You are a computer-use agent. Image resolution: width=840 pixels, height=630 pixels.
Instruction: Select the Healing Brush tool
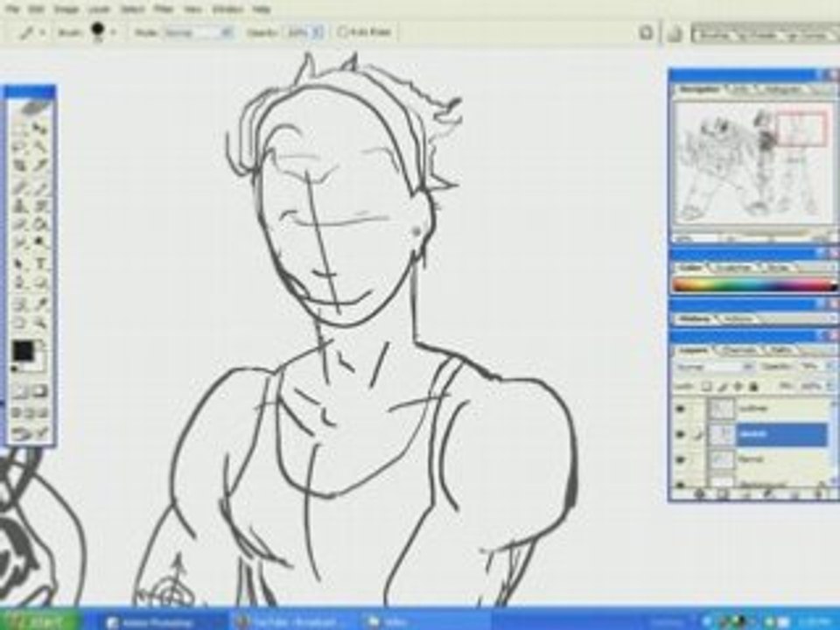point(20,187)
